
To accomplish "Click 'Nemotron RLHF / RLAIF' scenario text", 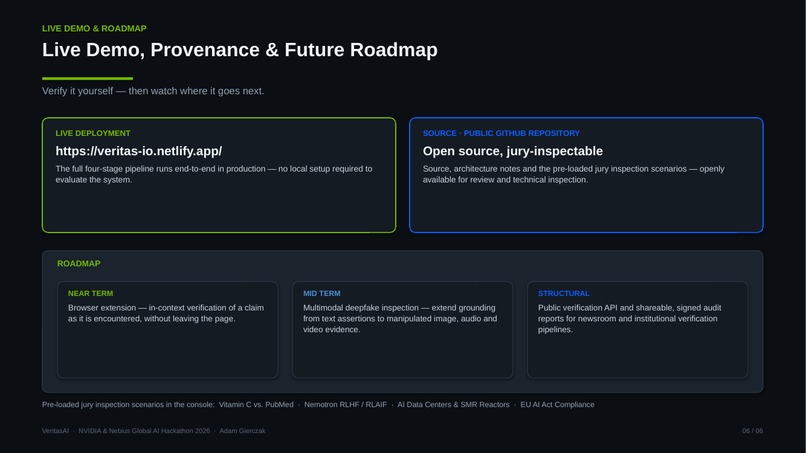I will (x=345, y=405).
